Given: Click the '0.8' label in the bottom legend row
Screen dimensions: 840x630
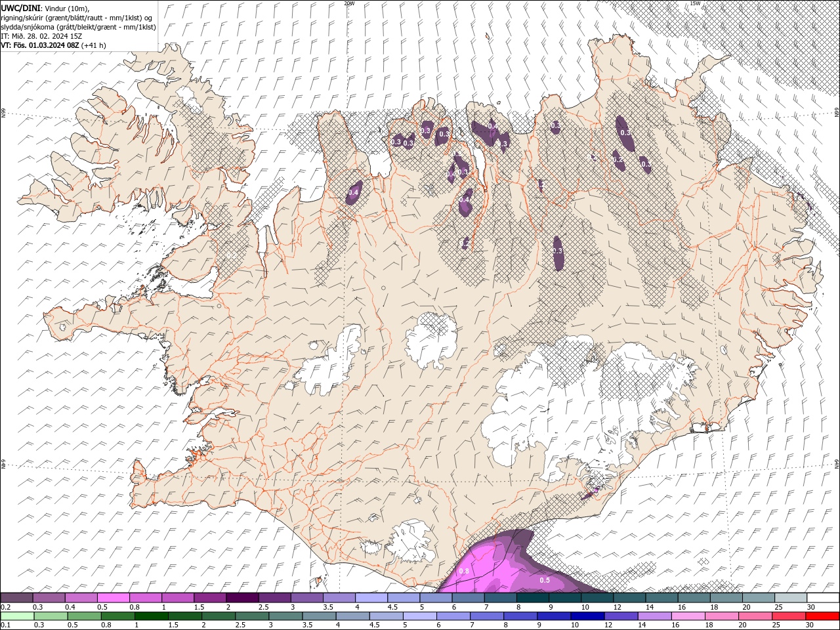Looking at the screenshot, I should point(106,625).
